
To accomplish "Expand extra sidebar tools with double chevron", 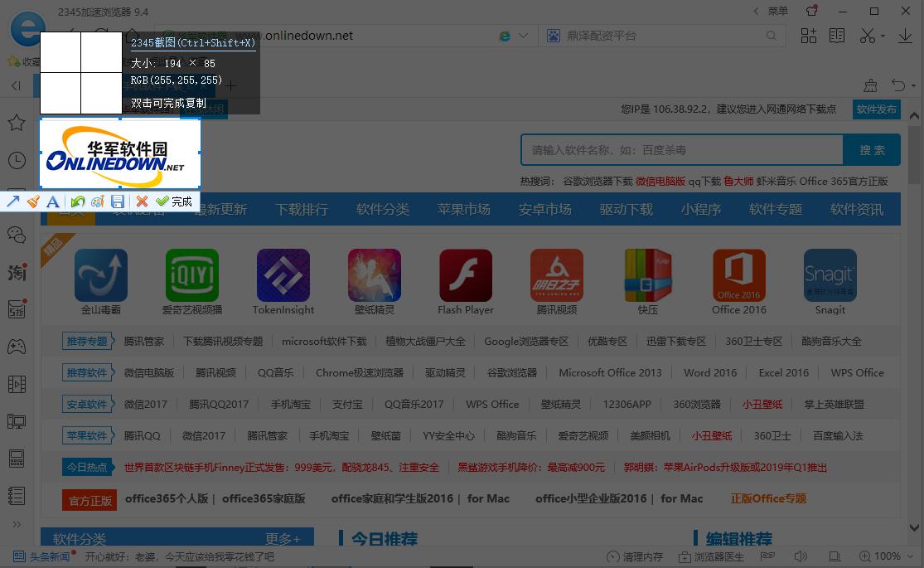I will 17,524.
